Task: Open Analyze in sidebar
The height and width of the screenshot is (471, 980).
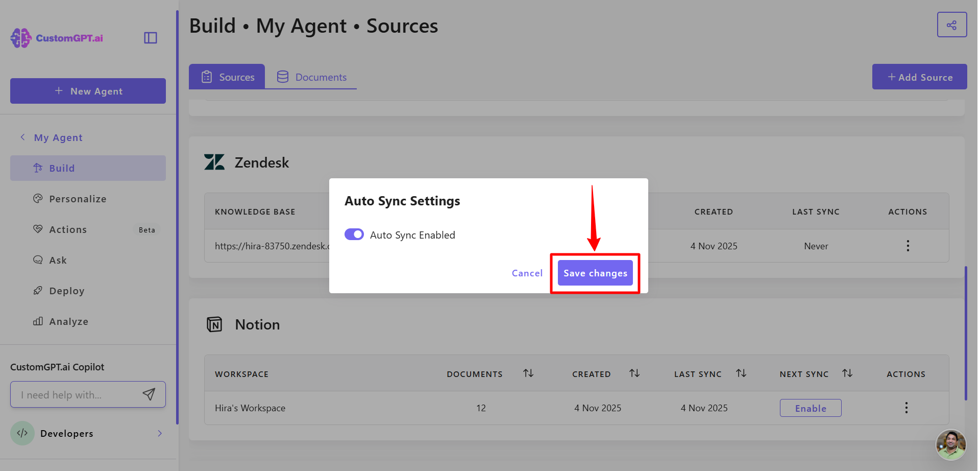Action: [88, 321]
